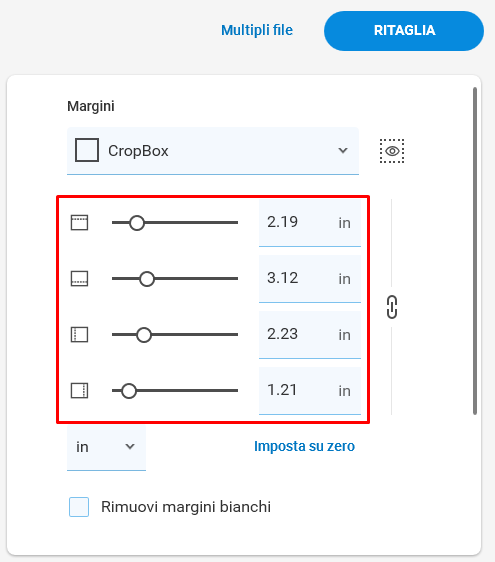This screenshot has width=495, height=562.
Task: Toggle the margin link chain icon
Action: 392,307
